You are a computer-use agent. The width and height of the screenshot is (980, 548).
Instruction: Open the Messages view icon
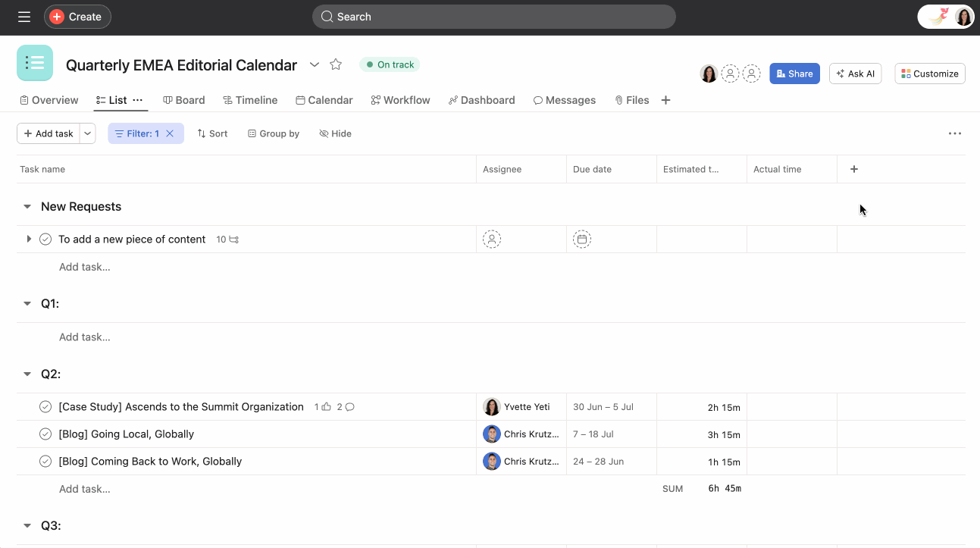point(537,99)
